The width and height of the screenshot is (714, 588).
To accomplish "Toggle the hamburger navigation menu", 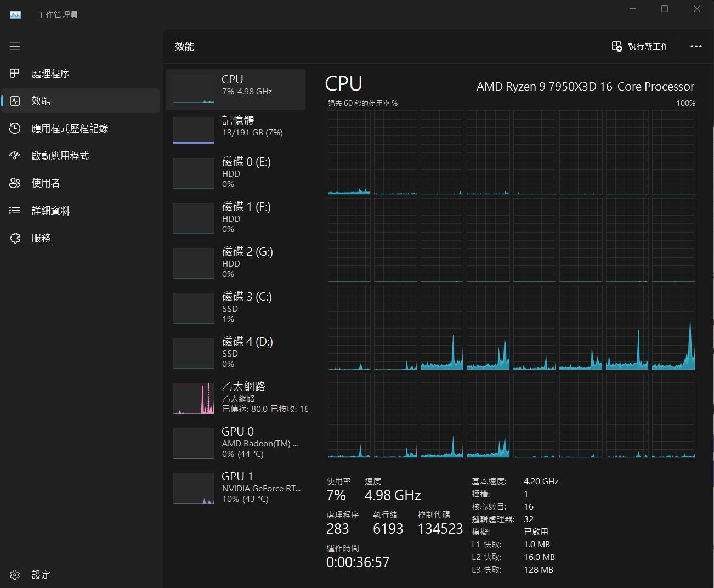I will tap(15, 46).
